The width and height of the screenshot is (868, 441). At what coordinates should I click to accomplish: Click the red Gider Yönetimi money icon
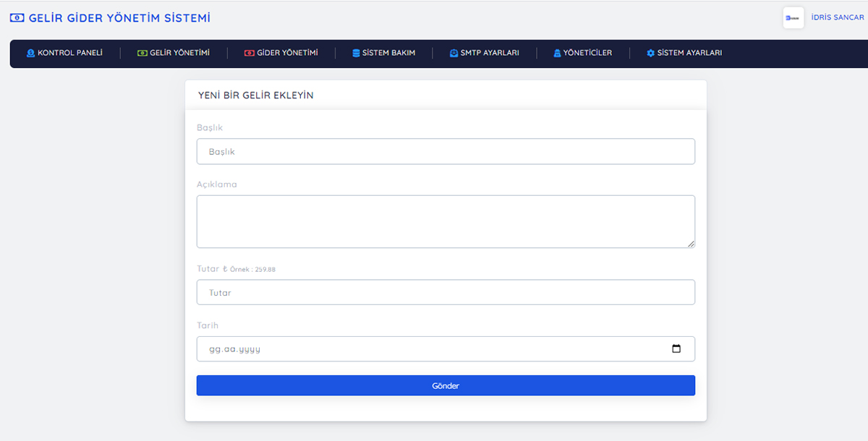click(249, 53)
